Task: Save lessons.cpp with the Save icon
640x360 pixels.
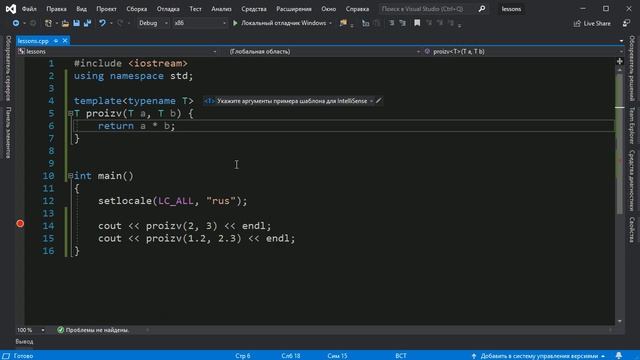Action: coord(76,23)
